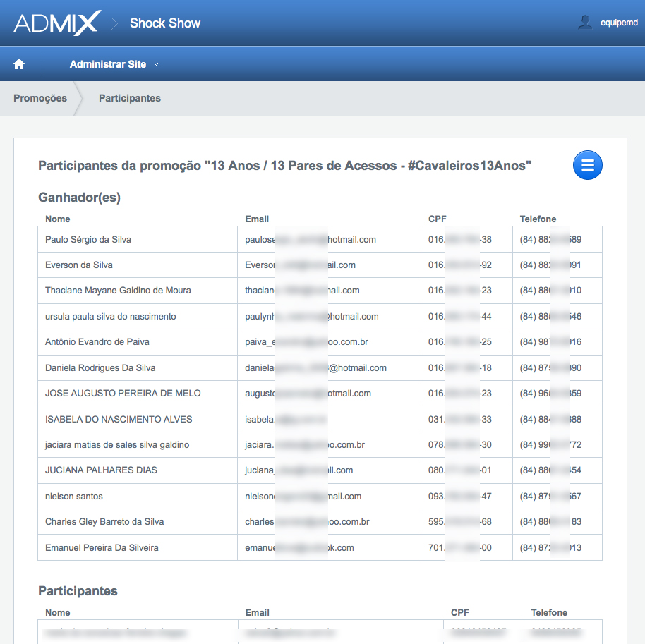The width and height of the screenshot is (645, 644).
Task: Select the Participantes breadcrumb
Action: point(130,98)
